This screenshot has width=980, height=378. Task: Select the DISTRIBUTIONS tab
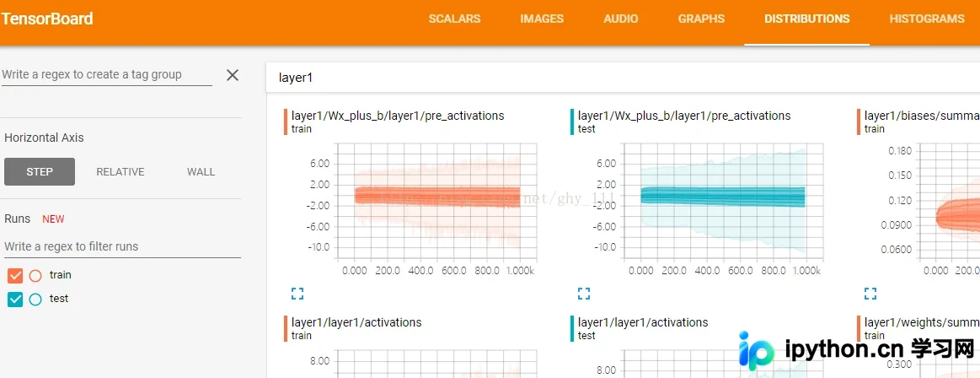(807, 19)
